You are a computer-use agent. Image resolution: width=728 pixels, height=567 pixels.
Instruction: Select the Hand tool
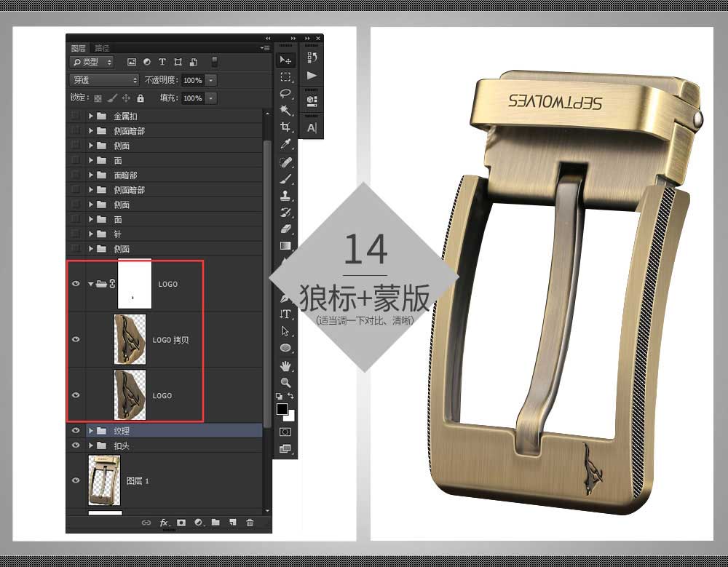[285, 366]
